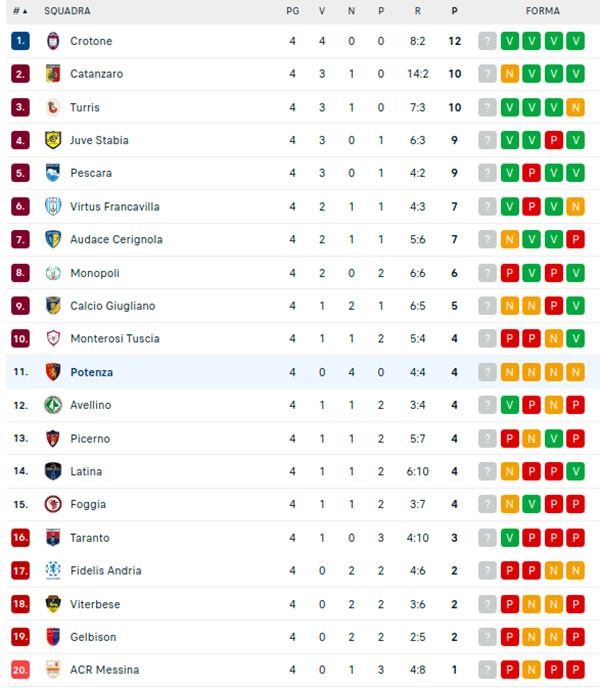Click the Foggia team badge
Viewport: 600px width, 688px height.
53,504
